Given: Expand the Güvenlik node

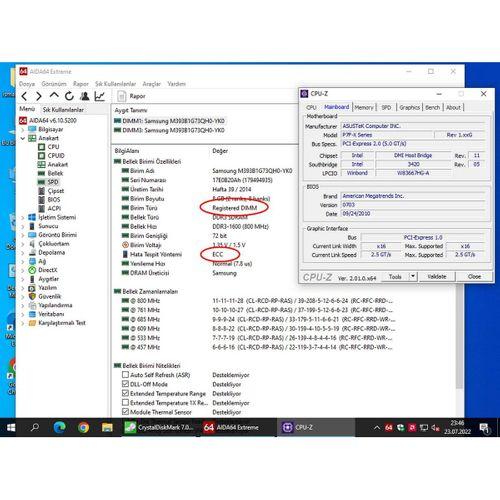Looking at the screenshot, I should click(x=23, y=297).
